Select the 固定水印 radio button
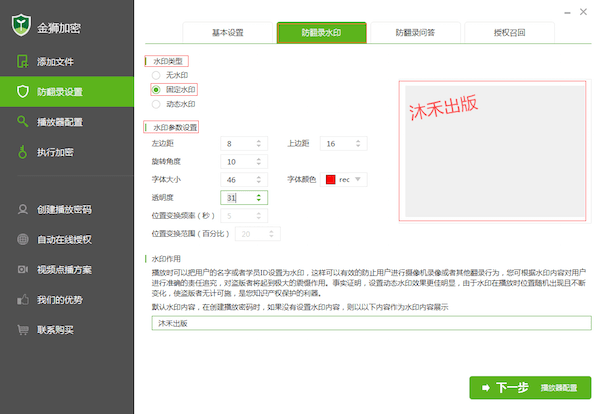Image resolution: width=600 pixels, height=414 pixels. coord(156,90)
